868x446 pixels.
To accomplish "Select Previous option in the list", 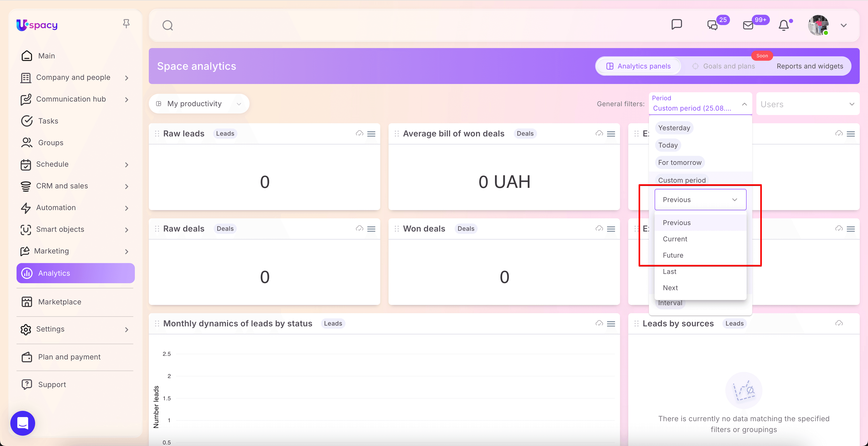I will (x=700, y=223).
